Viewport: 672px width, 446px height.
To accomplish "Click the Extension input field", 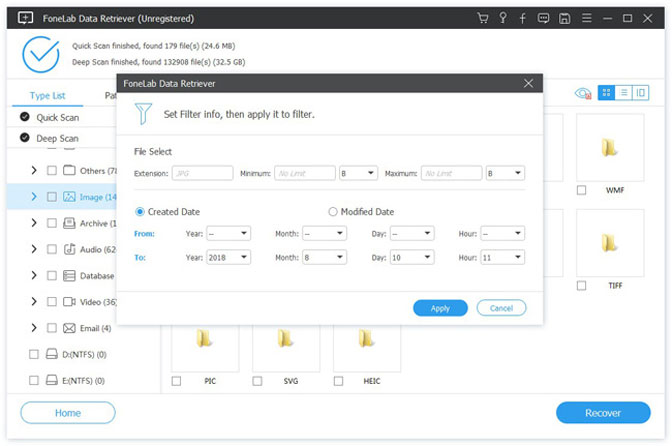I will [x=203, y=173].
